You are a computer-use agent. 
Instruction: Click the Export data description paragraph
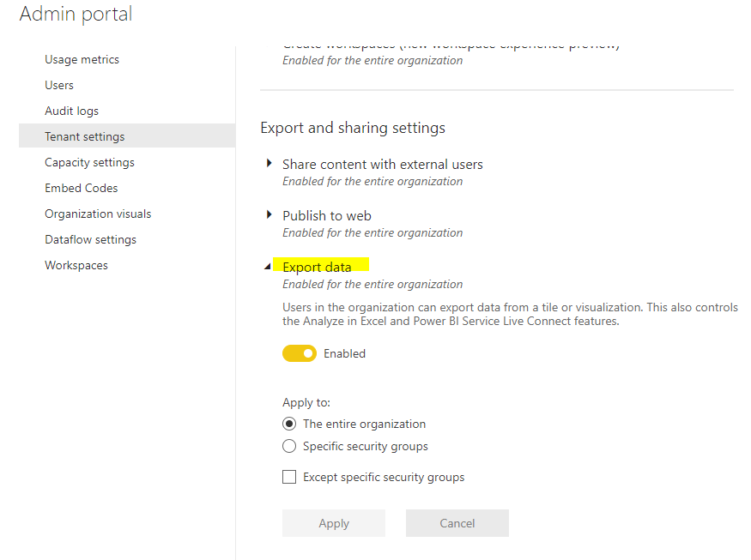pyautogui.click(x=510, y=314)
